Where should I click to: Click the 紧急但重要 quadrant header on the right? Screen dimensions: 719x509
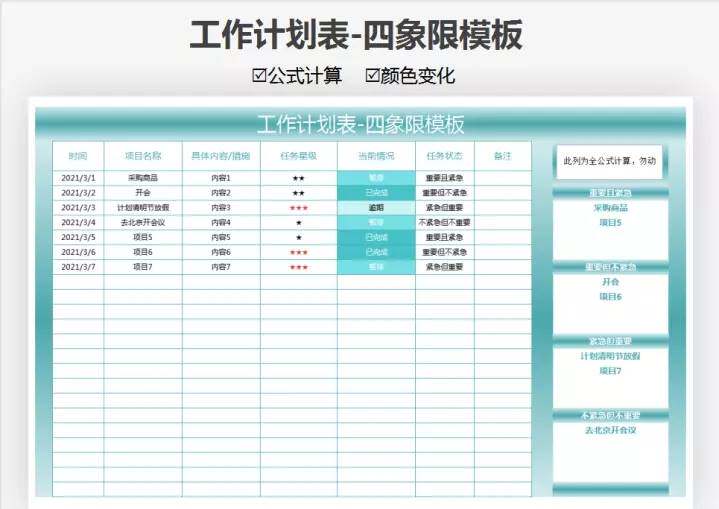610,341
